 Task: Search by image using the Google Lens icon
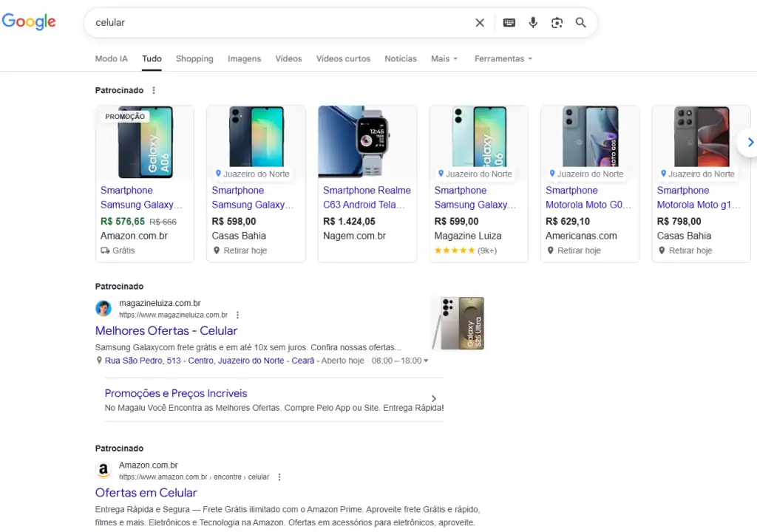pos(557,23)
